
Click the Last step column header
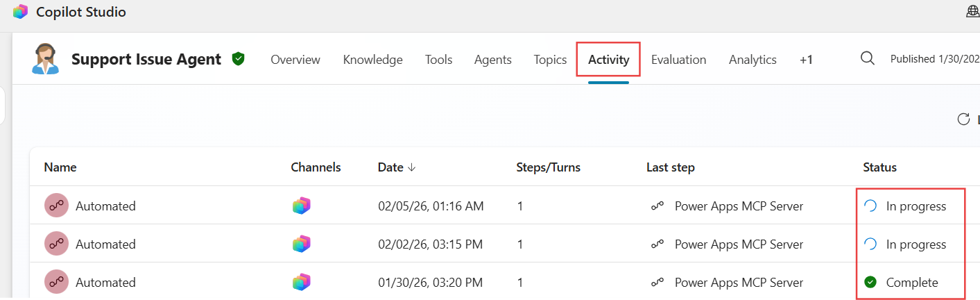coord(671,167)
